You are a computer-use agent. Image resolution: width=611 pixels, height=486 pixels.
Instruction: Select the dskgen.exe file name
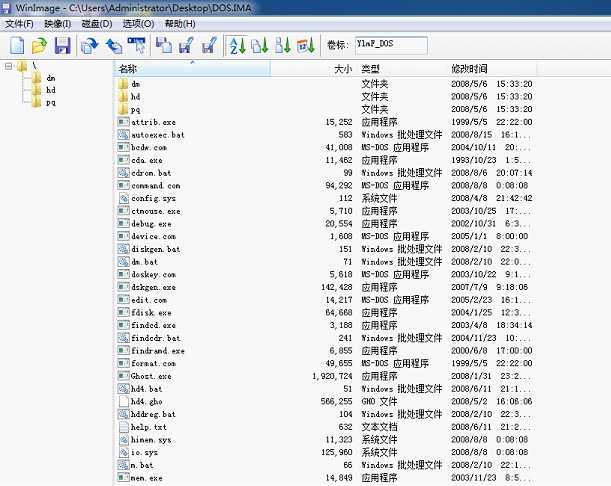click(x=153, y=287)
